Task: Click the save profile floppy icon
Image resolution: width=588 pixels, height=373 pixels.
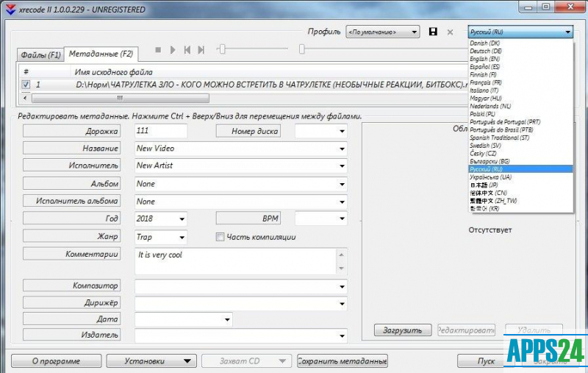Action: 433,32
